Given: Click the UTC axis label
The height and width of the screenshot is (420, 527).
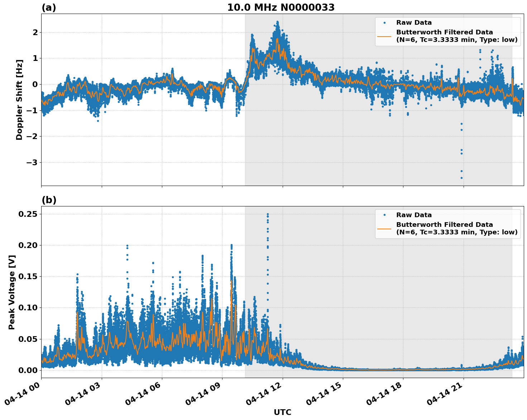Looking at the screenshot, I should point(282,412).
